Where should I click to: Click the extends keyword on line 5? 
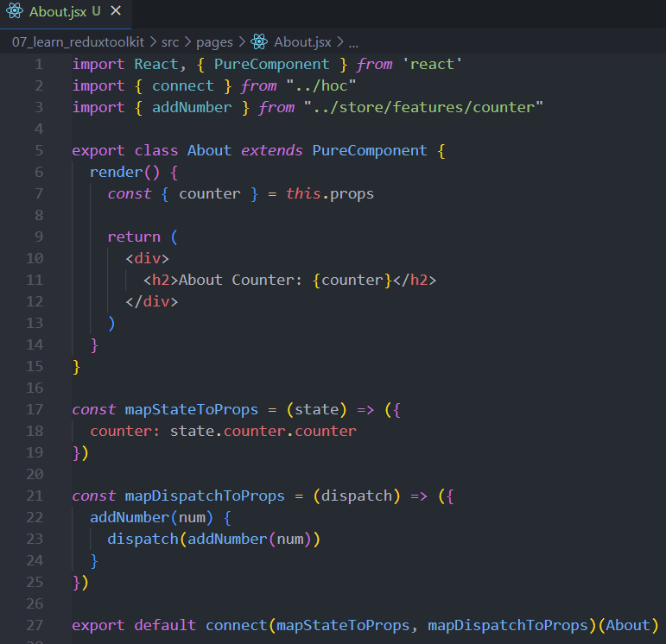pyautogui.click(x=272, y=150)
